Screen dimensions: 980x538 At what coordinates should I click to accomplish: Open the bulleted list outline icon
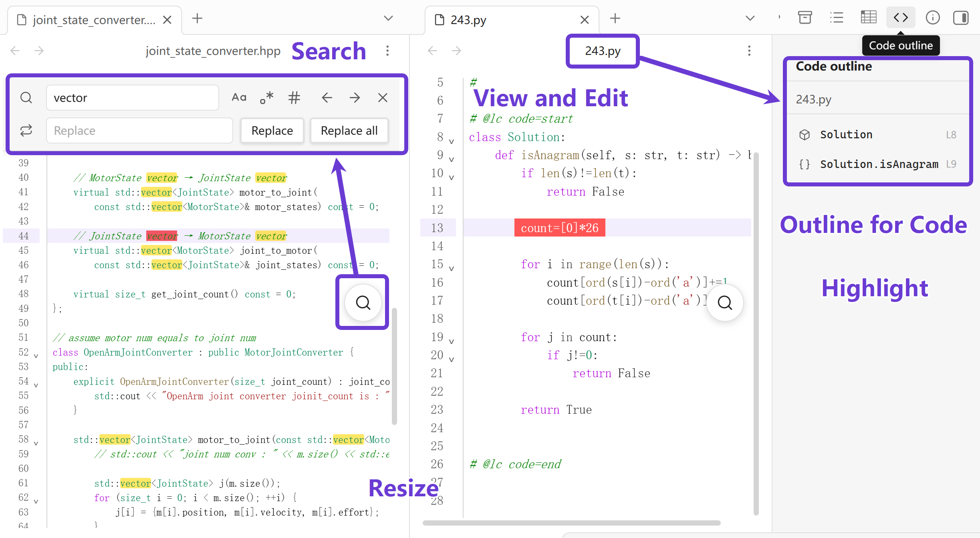(837, 18)
